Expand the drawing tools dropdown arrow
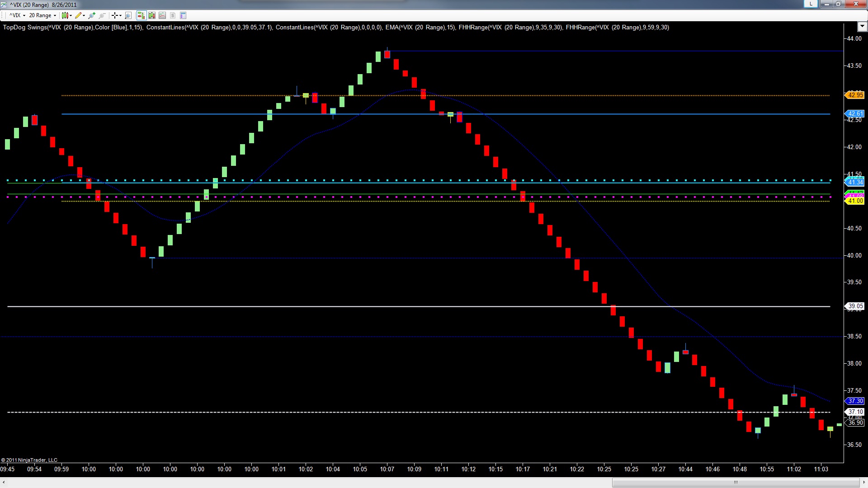Image resolution: width=868 pixels, height=488 pixels. click(84, 15)
